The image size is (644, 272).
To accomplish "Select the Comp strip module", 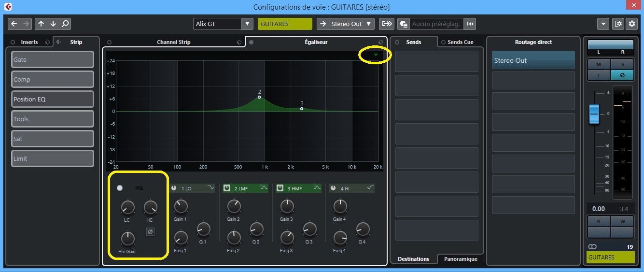I will click(53, 79).
